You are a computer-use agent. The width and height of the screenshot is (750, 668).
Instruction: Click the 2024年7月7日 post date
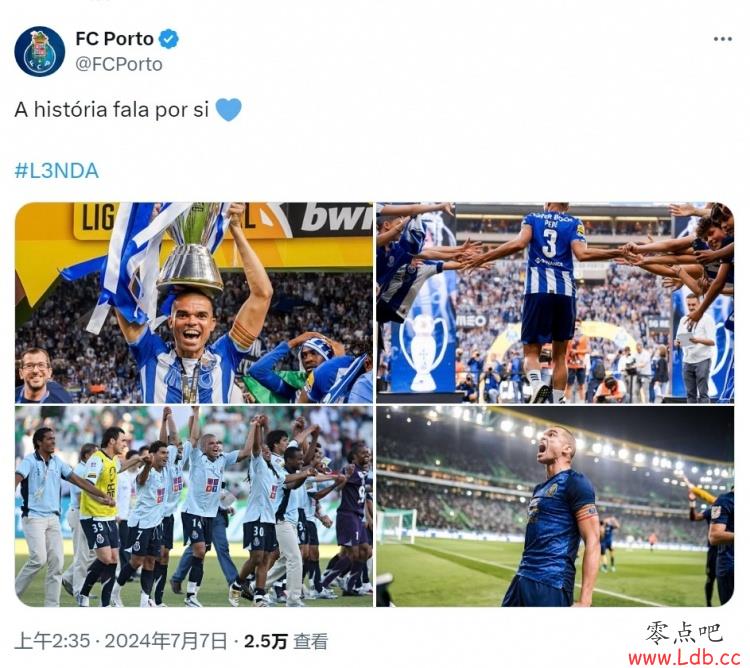165,641
